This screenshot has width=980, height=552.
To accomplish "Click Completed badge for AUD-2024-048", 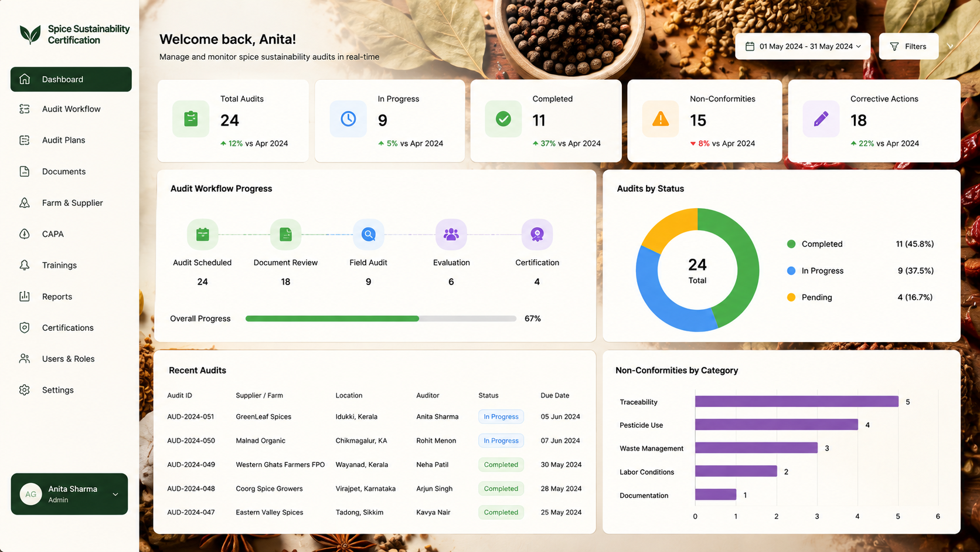I will tap(501, 489).
